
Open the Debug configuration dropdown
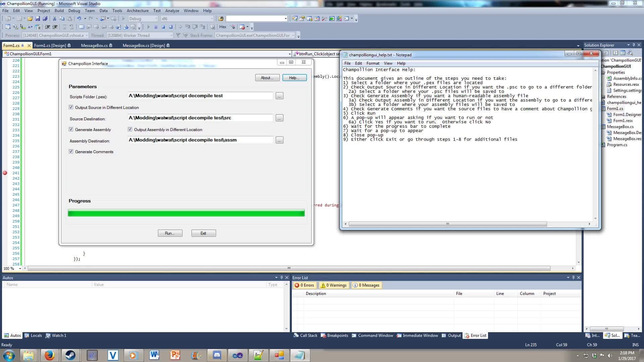tap(156, 18)
